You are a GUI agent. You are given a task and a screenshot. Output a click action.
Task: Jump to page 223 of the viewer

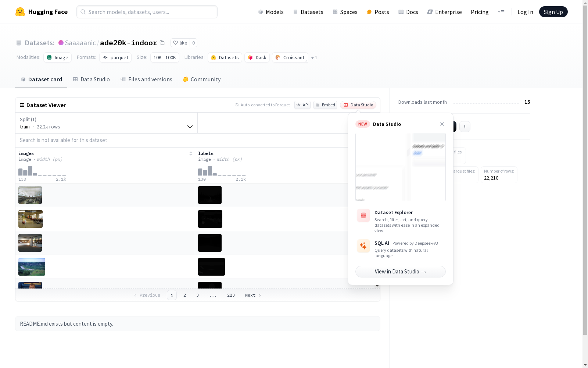click(x=231, y=295)
